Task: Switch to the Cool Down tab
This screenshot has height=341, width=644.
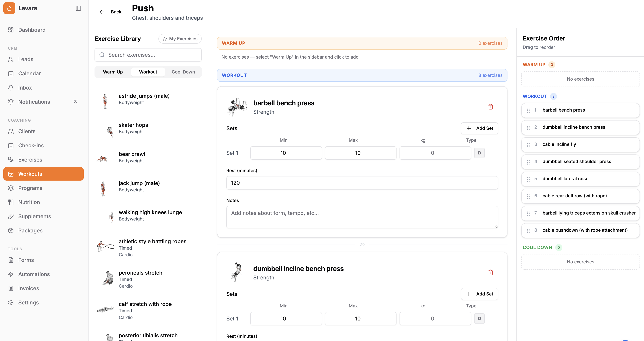Action: coord(183,72)
